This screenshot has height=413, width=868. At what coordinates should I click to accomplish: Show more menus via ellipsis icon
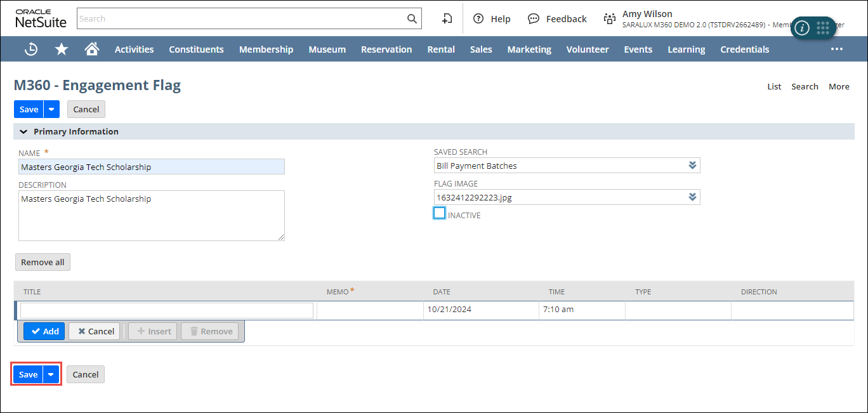[x=837, y=49]
